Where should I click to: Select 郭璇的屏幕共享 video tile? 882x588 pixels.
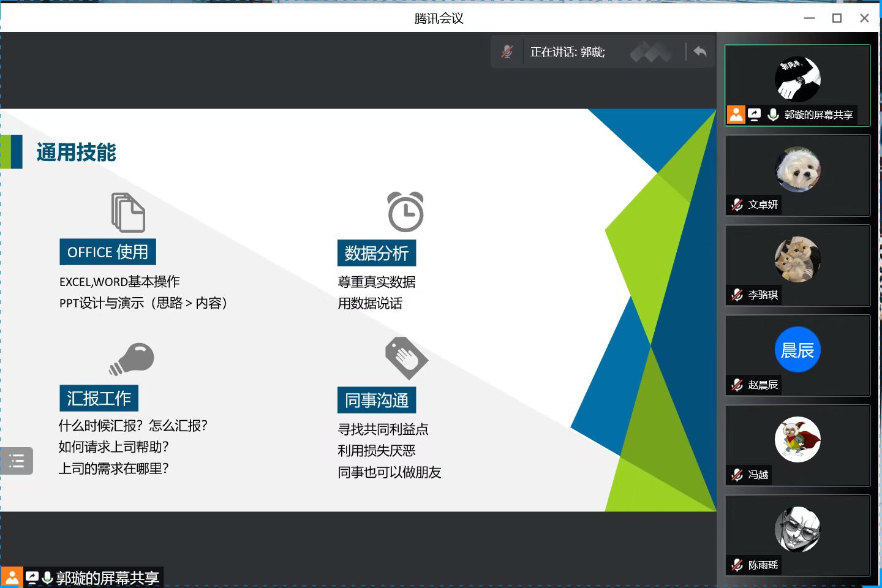(797, 85)
